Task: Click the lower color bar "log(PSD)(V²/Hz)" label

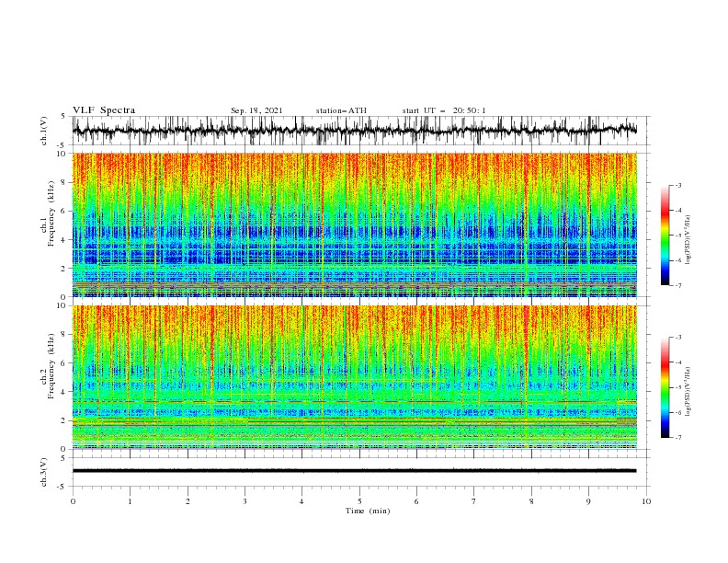Action: [688, 391]
